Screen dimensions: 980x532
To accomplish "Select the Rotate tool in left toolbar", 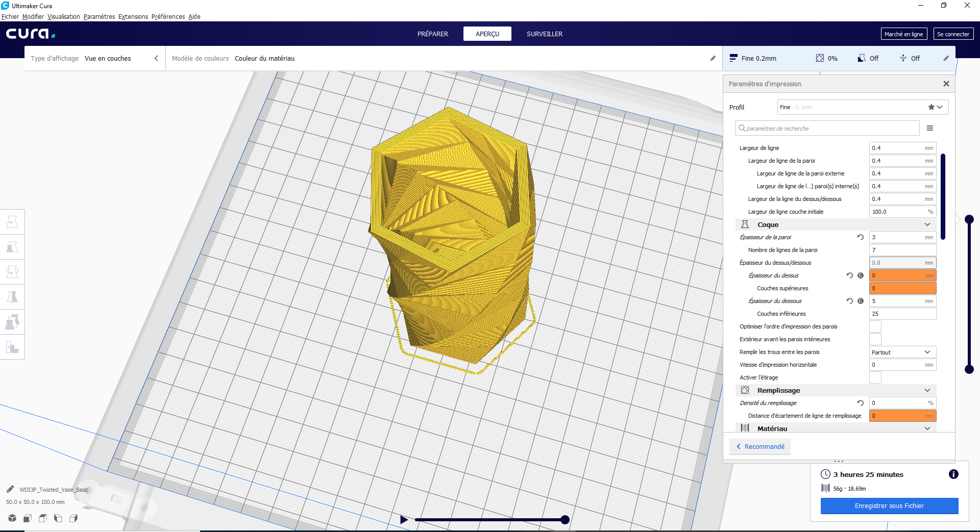I will pyautogui.click(x=12, y=272).
